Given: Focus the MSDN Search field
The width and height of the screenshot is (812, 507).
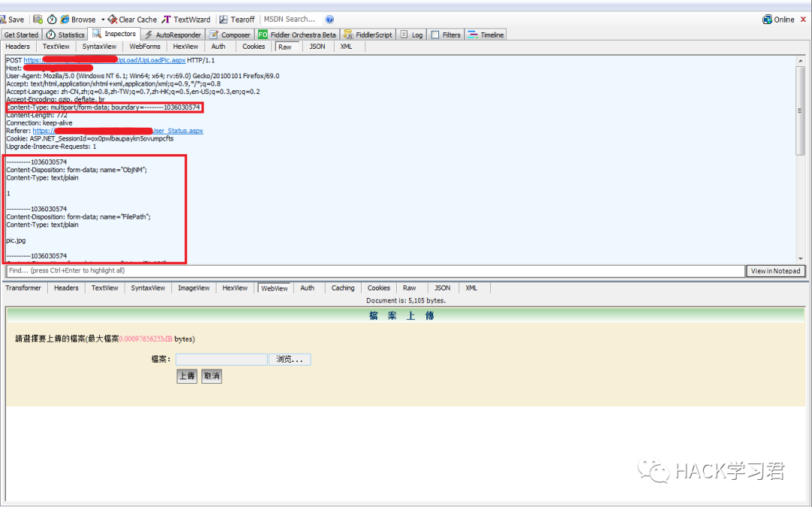Looking at the screenshot, I should [x=290, y=19].
